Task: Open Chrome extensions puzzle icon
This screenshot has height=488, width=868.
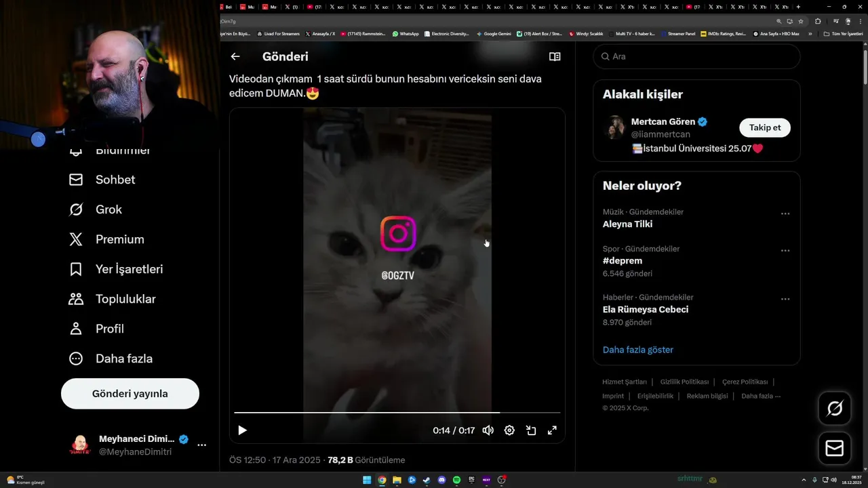Action: point(818,21)
